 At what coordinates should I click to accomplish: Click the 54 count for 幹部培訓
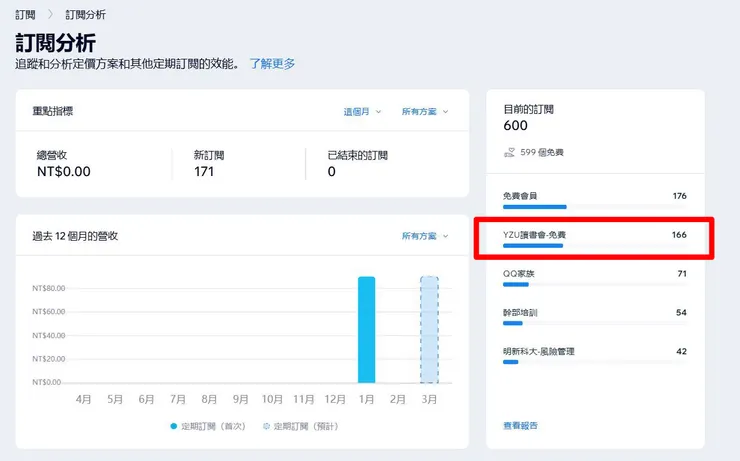click(x=681, y=312)
